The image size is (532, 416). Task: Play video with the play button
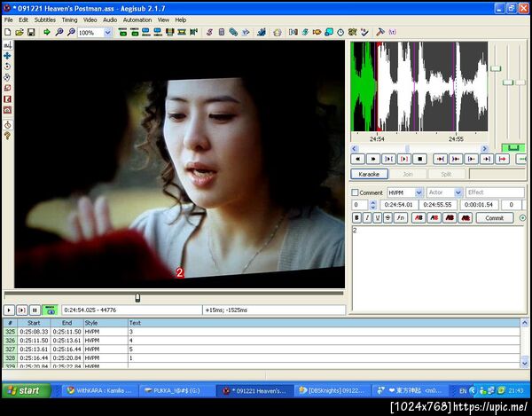tap(9, 310)
